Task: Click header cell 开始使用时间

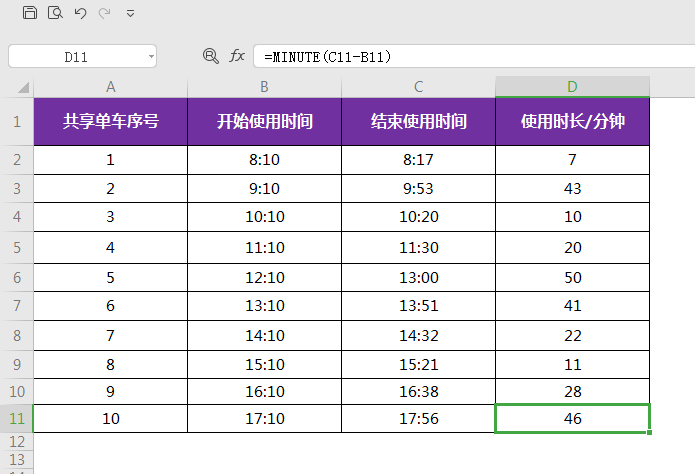Action: [x=264, y=122]
